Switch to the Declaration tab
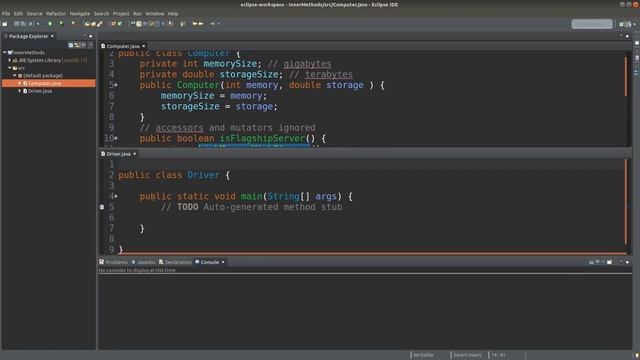Viewport: 640px width, 360px height. coord(175,262)
